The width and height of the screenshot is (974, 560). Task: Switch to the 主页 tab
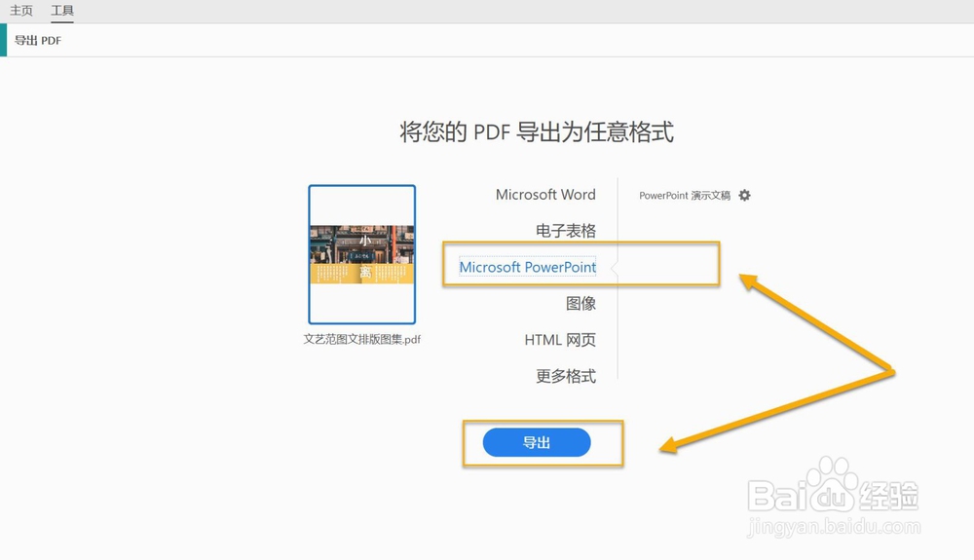(21, 11)
